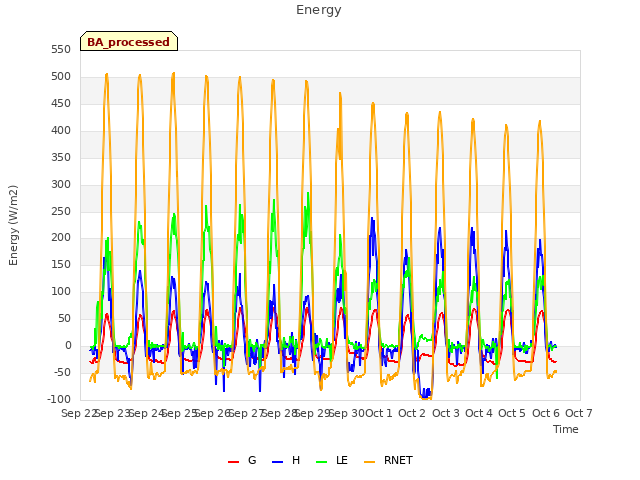The width and height of the screenshot is (640, 480).
Task: Click the red G legend line swatch
Action: [x=233, y=462]
